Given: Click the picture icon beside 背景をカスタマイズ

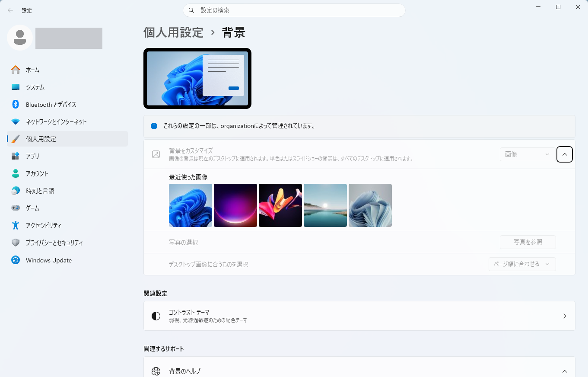Looking at the screenshot, I should (156, 154).
